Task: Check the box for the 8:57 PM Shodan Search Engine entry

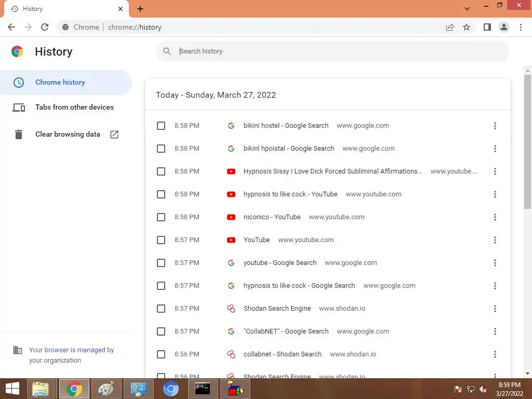Action: 161,309
